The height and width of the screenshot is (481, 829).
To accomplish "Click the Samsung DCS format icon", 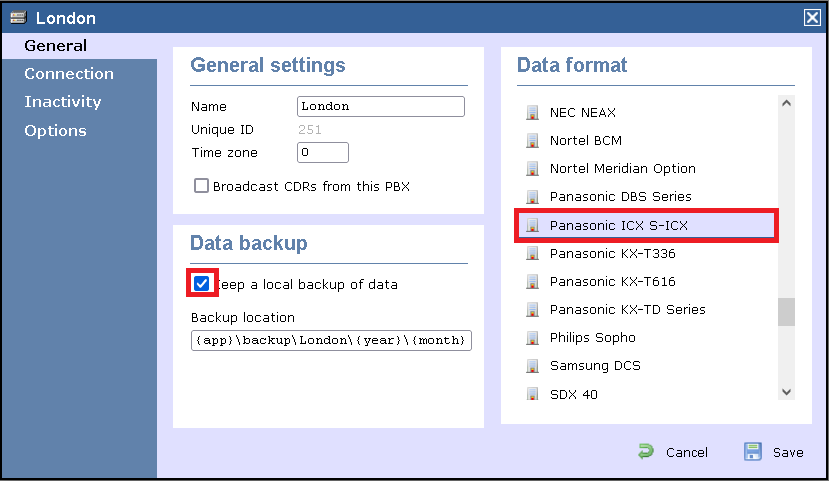I will coord(533,366).
